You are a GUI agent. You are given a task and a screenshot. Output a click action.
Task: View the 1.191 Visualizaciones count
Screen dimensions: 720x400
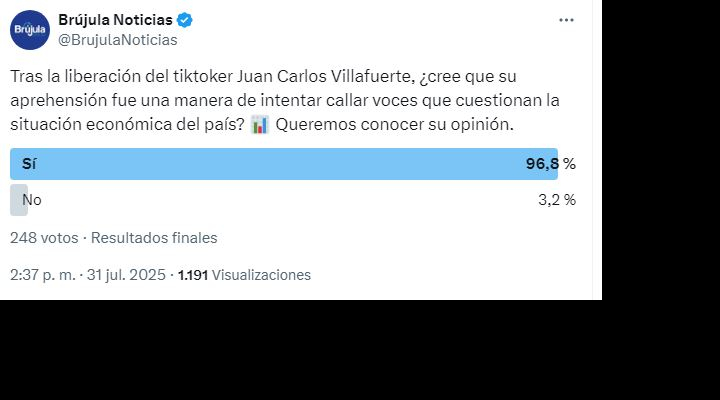[x=244, y=275]
